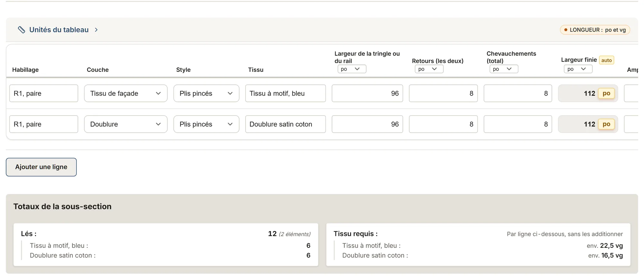This screenshot has height=279, width=644.
Task: Open the unit dropdown under Largeur de la tringle
Action: pos(352,69)
